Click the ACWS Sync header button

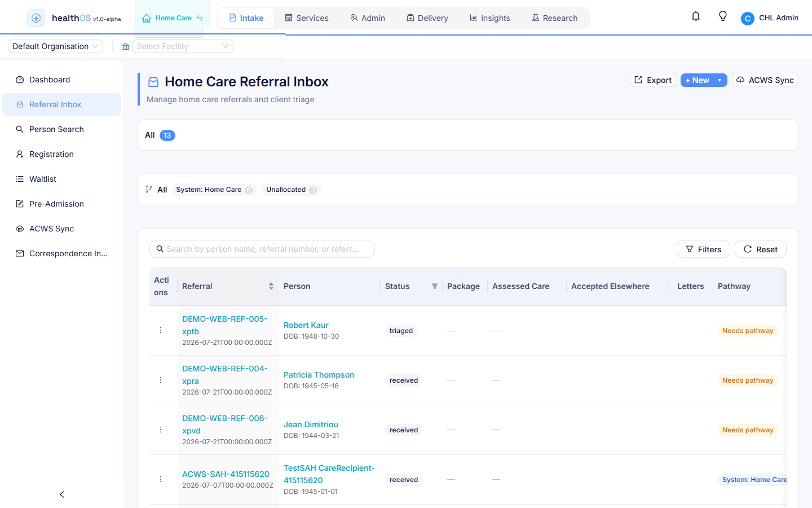click(765, 80)
